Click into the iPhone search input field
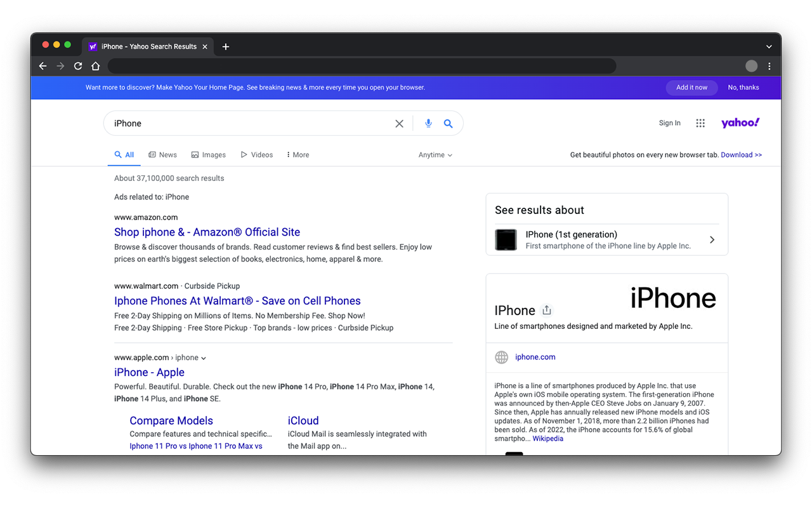This screenshot has height=508, width=812. (x=247, y=123)
